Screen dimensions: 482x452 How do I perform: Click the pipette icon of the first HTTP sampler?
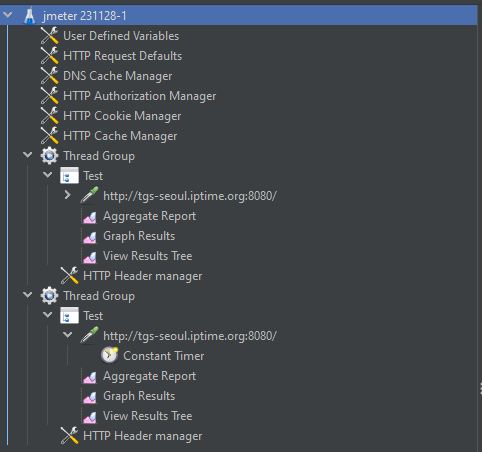coord(89,195)
